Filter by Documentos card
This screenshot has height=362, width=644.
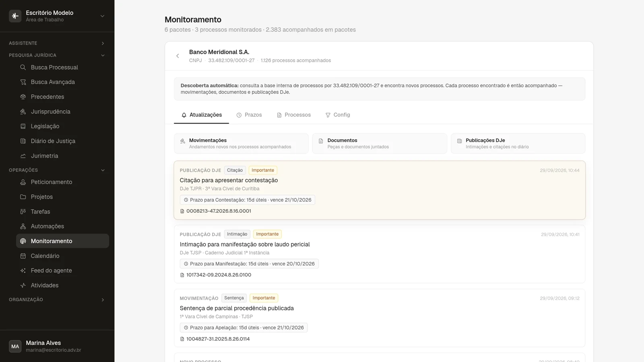coord(380,144)
